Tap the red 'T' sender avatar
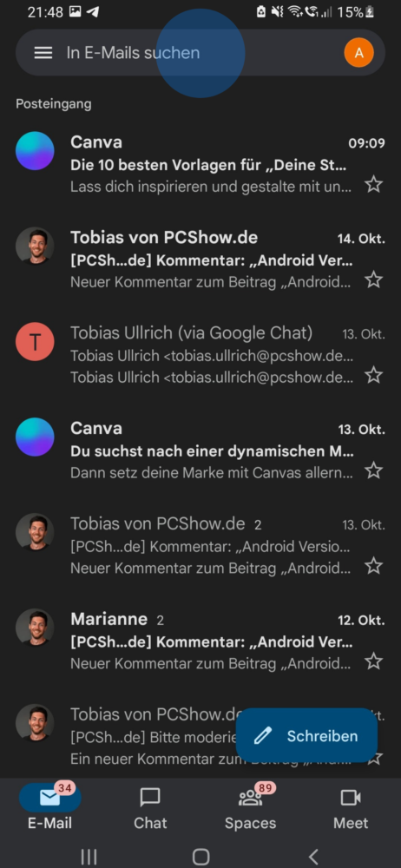Viewport: 401px width, 868px height. pyautogui.click(x=35, y=341)
